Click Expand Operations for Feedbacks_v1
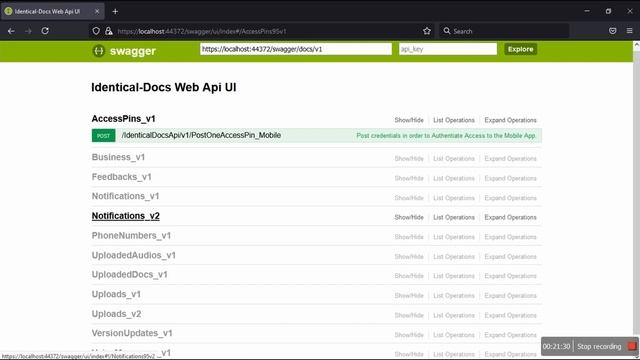Viewport: 640px width, 360px height. pyautogui.click(x=510, y=178)
